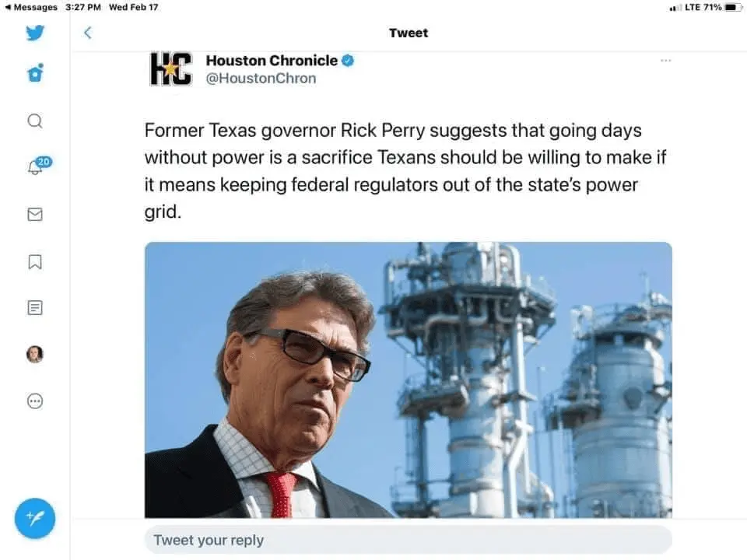Open the Lists icon
The height and width of the screenshot is (560, 747).
pos(35,308)
